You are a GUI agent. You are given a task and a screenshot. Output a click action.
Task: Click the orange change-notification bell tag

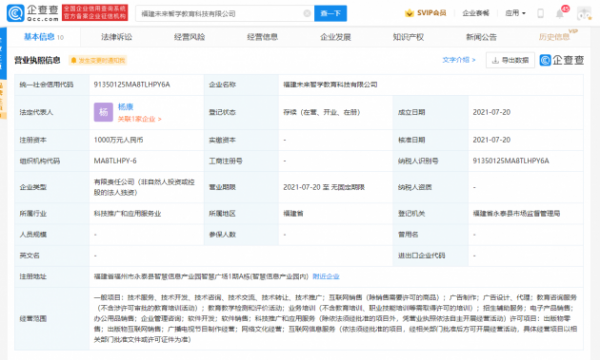pos(98,60)
